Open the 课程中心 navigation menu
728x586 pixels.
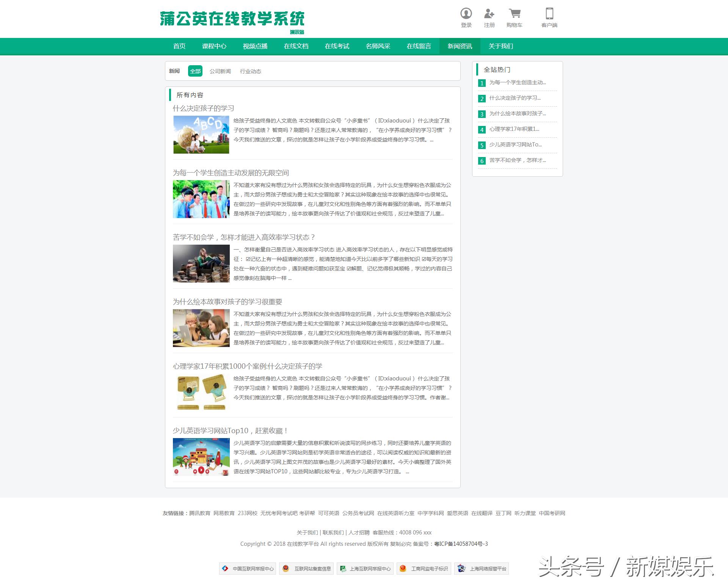pyautogui.click(x=215, y=46)
